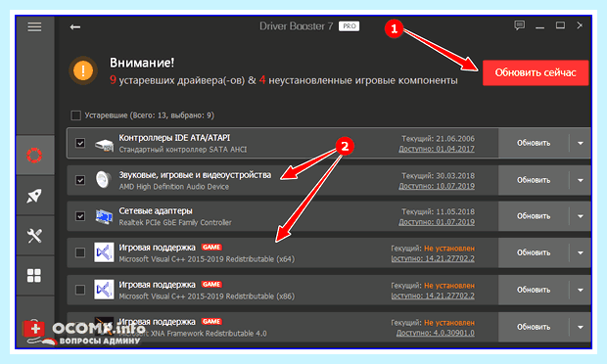This screenshot has height=364, width=607.
Task: Click 'Обновить' for Realtek PCIe GbE Controller
Action: point(534,216)
